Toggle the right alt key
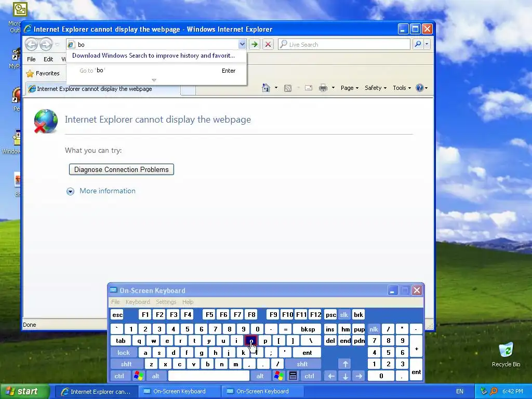The image size is (532, 399). (260, 376)
